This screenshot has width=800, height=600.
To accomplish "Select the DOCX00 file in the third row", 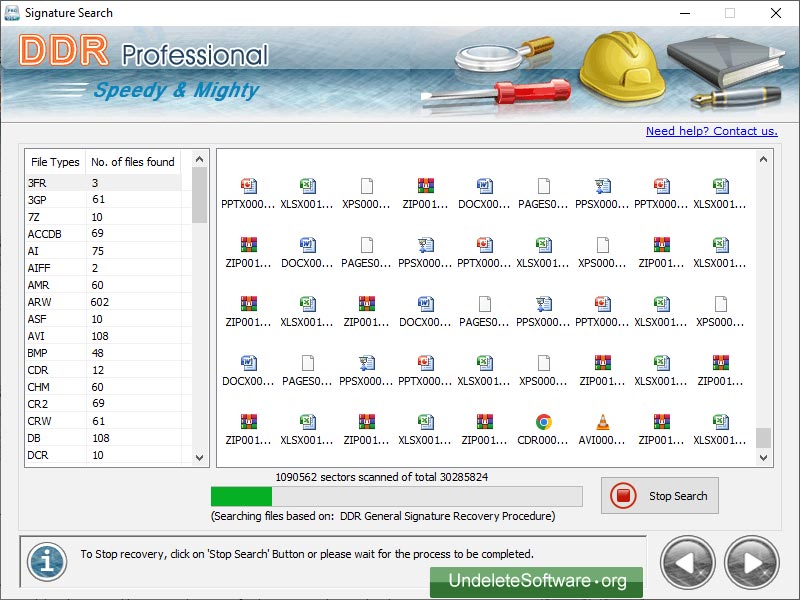I will (426, 312).
